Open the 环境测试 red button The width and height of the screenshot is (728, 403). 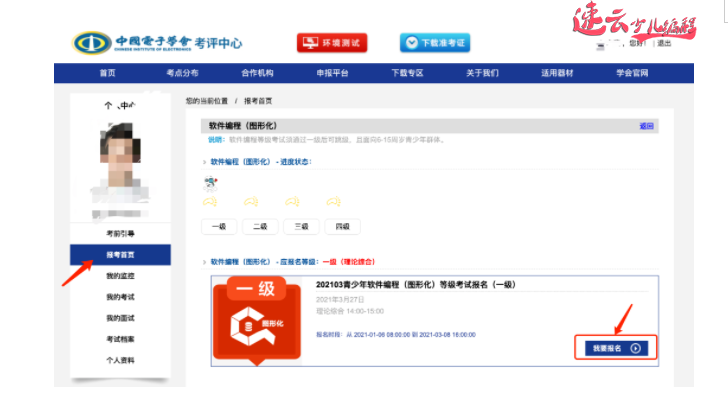tap(332, 43)
